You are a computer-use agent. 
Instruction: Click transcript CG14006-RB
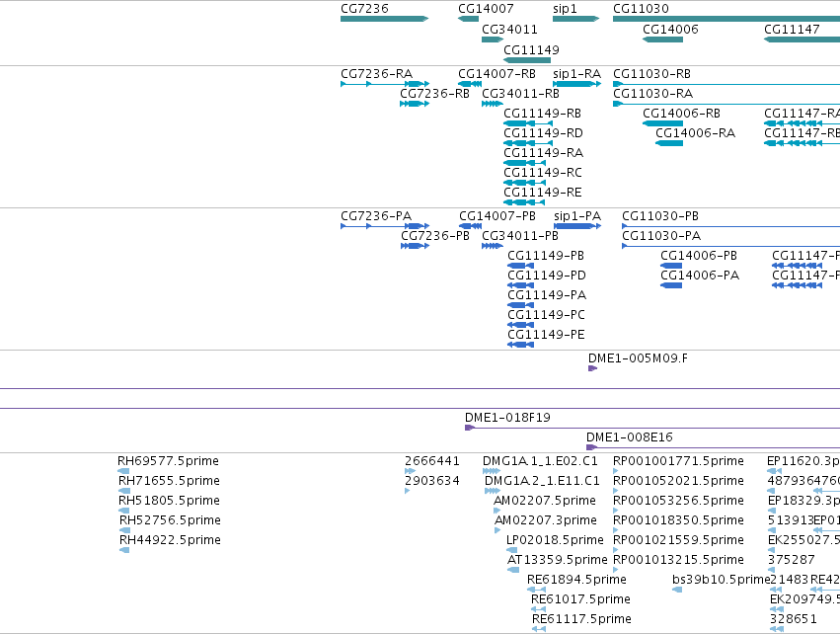pos(662,123)
